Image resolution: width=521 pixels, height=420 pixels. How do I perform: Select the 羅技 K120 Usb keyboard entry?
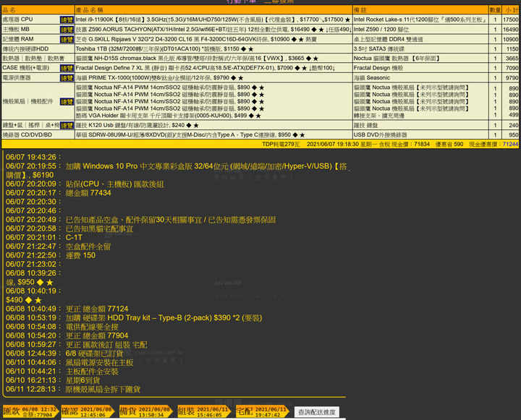(137, 125)
